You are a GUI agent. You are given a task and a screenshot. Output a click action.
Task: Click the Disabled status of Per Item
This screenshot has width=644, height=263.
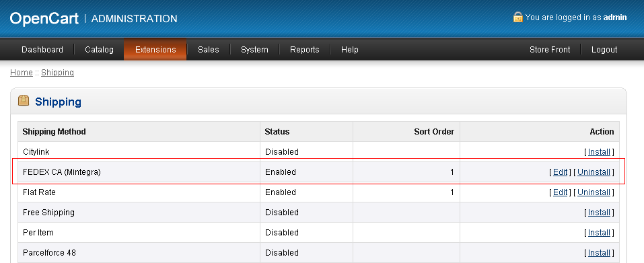[x=282, y=232]
